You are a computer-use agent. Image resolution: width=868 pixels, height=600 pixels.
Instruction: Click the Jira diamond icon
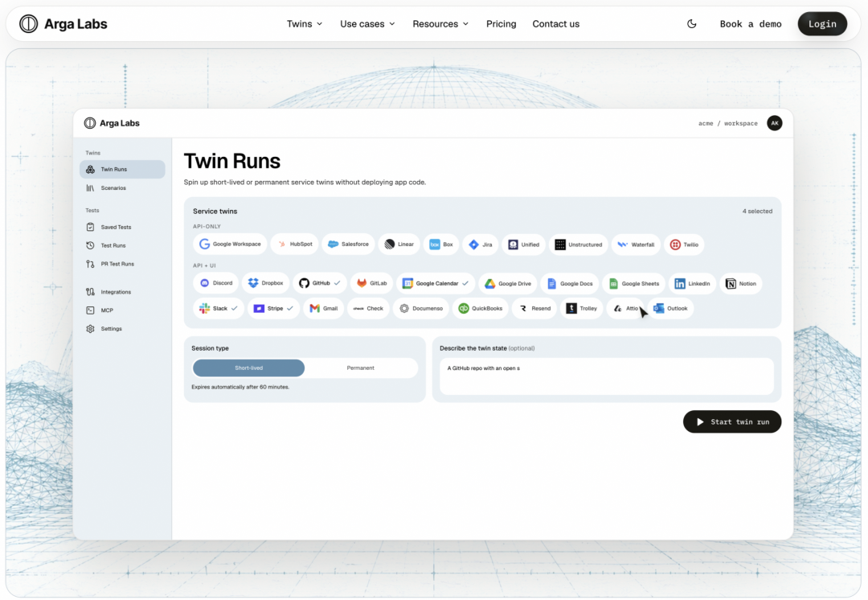[x=474, y=245]
